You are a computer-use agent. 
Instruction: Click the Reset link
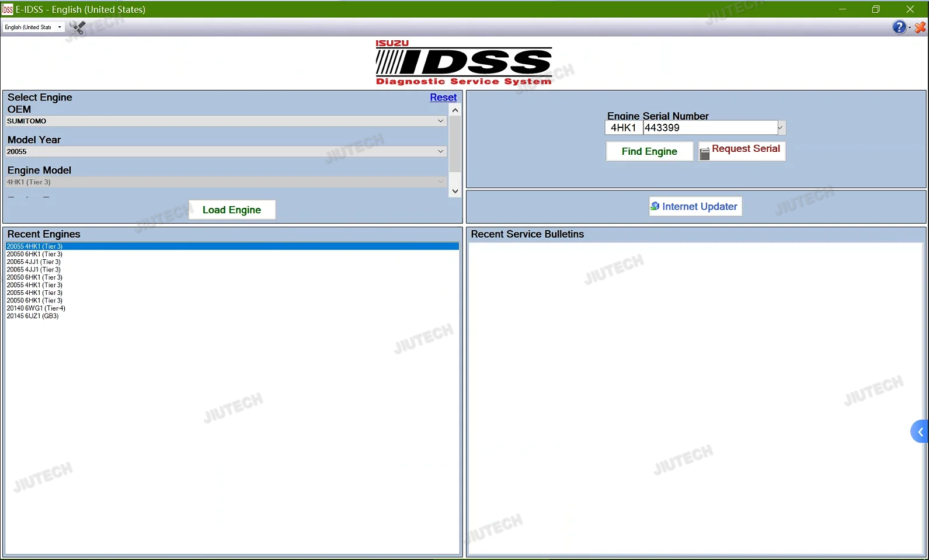[x=443, y=98]
